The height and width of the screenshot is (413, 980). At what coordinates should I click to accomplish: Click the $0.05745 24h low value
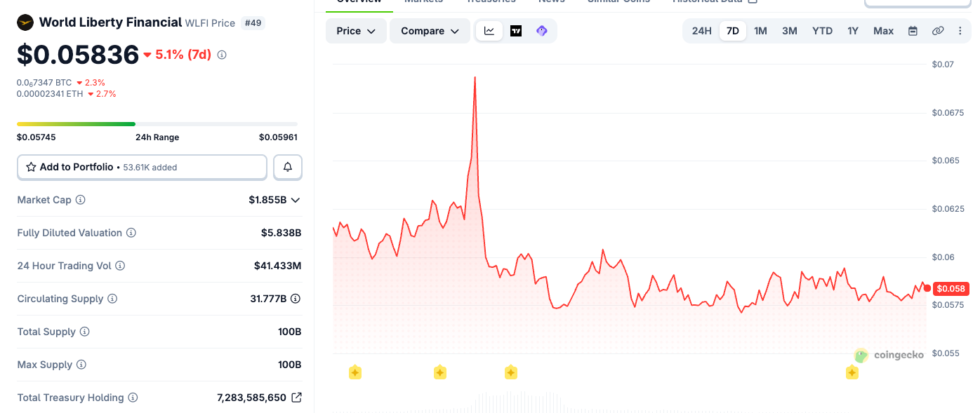(37, 137)
